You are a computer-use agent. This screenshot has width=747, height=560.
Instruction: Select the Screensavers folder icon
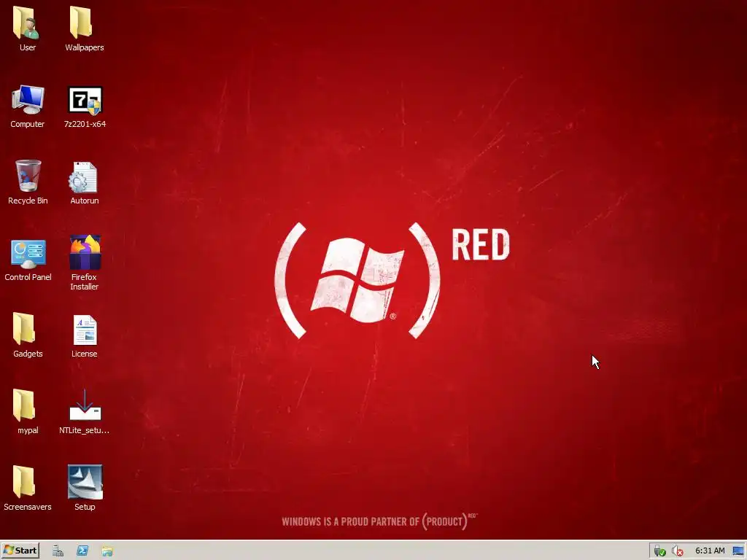tap(25, 482)
